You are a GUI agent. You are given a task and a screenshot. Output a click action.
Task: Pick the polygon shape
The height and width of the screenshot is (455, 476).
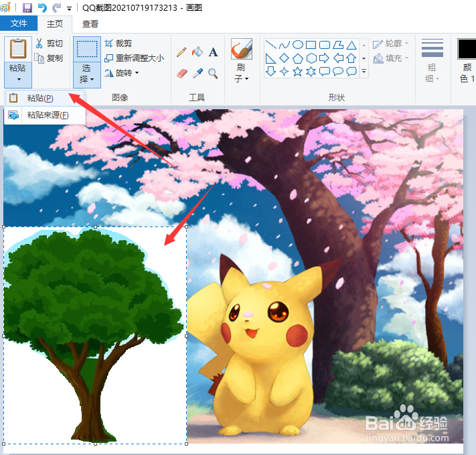338,45
